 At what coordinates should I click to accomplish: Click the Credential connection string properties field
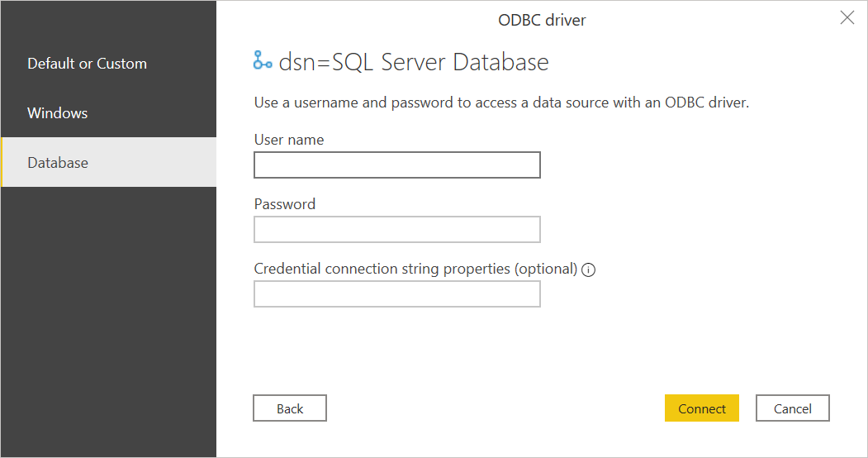tap(397, 294)
